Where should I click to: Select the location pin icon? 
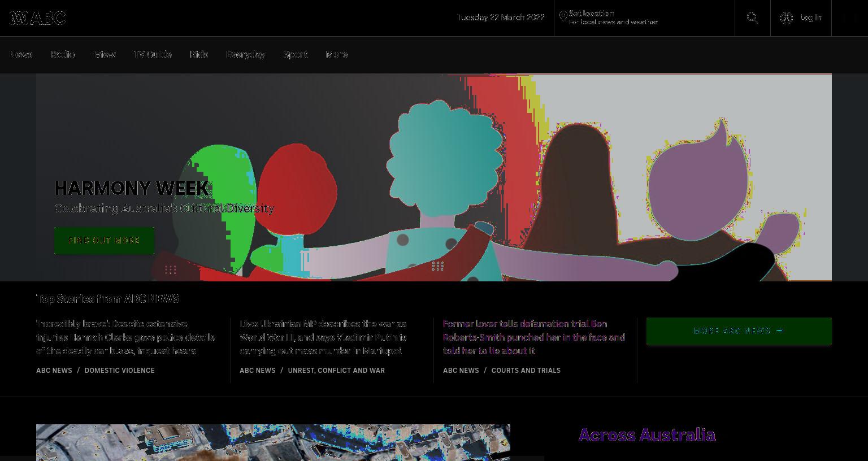click(x=563, y=16)
